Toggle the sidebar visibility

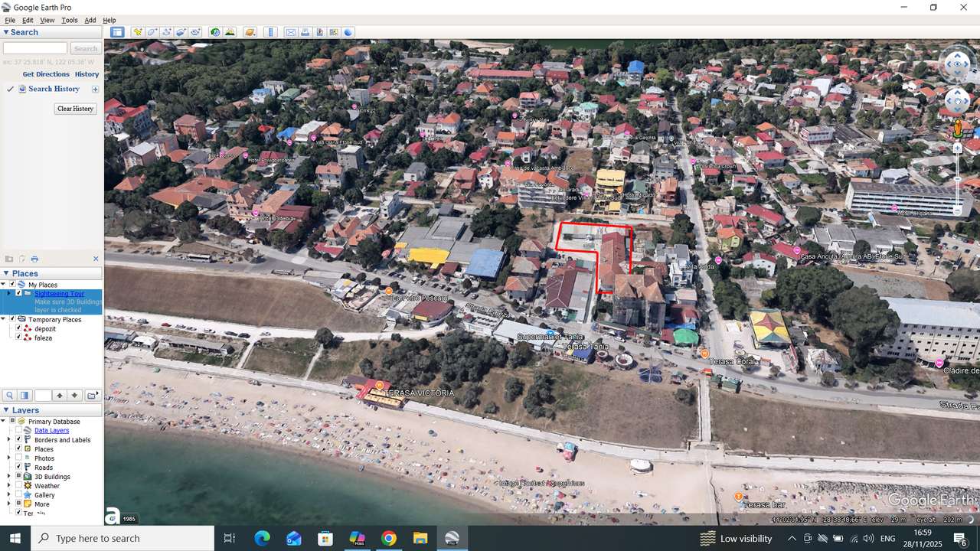tap(117, 32)
